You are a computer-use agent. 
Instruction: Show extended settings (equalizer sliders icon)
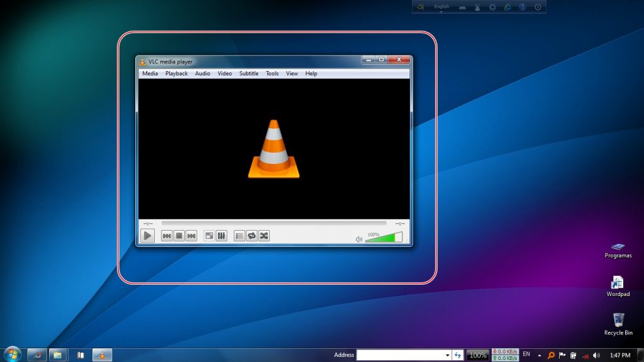[221, 236]
